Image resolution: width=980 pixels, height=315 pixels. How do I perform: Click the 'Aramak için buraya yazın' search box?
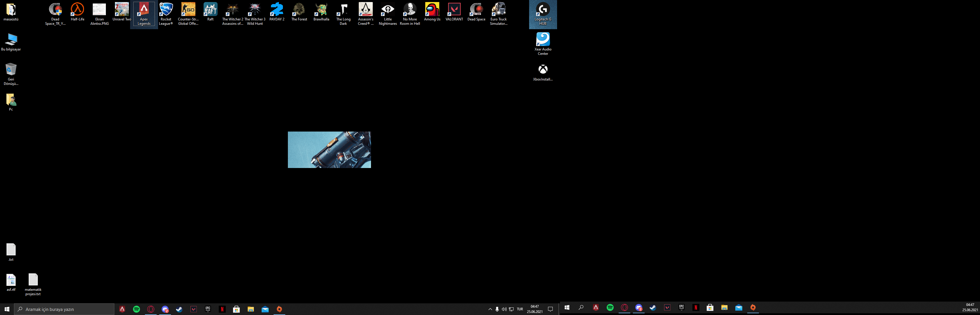(65, 309)
